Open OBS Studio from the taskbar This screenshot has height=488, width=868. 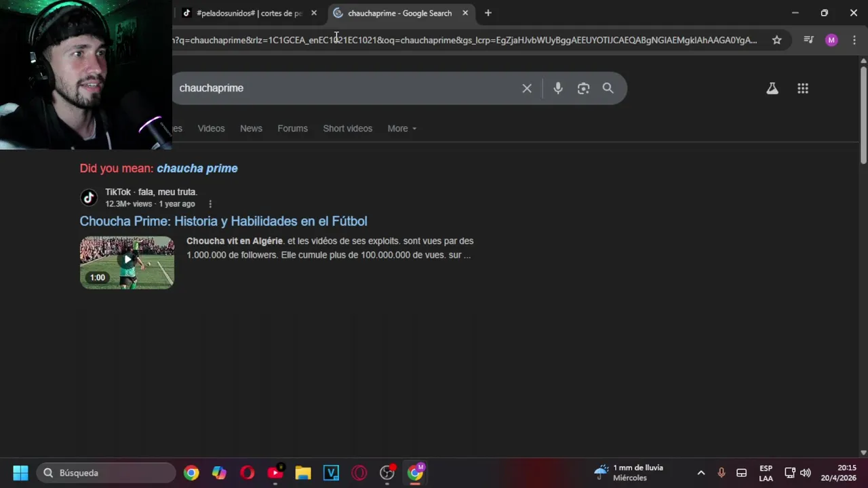(x=387, y=472)
